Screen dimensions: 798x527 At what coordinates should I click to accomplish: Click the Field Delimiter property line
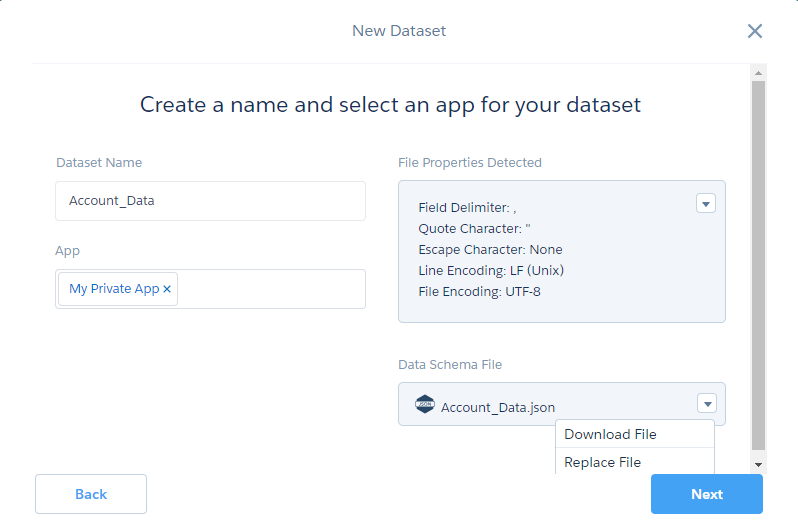pyautogui.click(x=467, y=208)
